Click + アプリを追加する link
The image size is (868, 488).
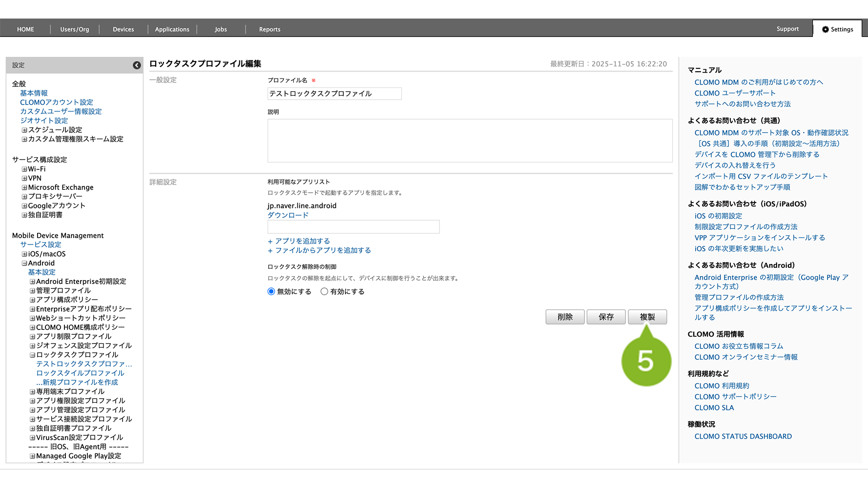coord(299,241)
